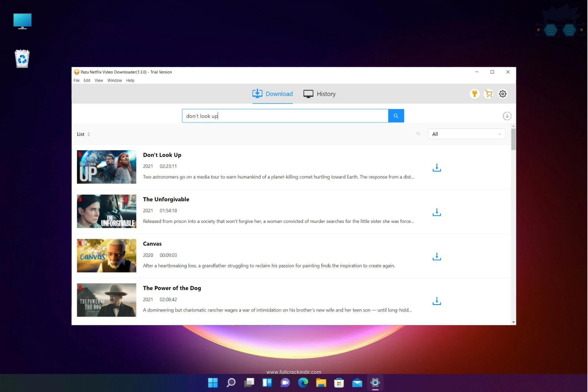Image resolution: width=588 pixels, height=392 pixels.
Task: Open the File menu
Action: click(77, 81)
